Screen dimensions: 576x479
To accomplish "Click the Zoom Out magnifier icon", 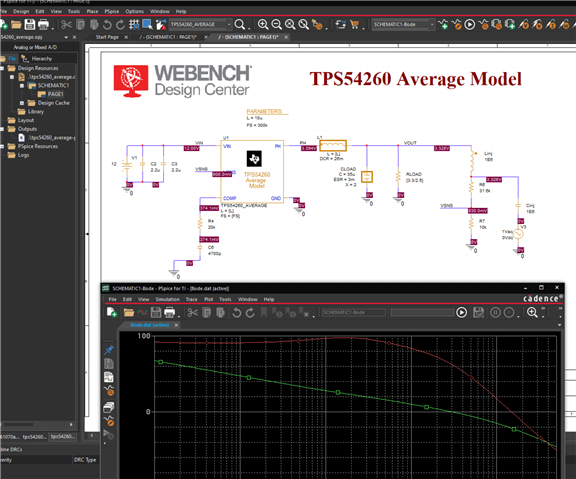I will click(x=276, y=25).
